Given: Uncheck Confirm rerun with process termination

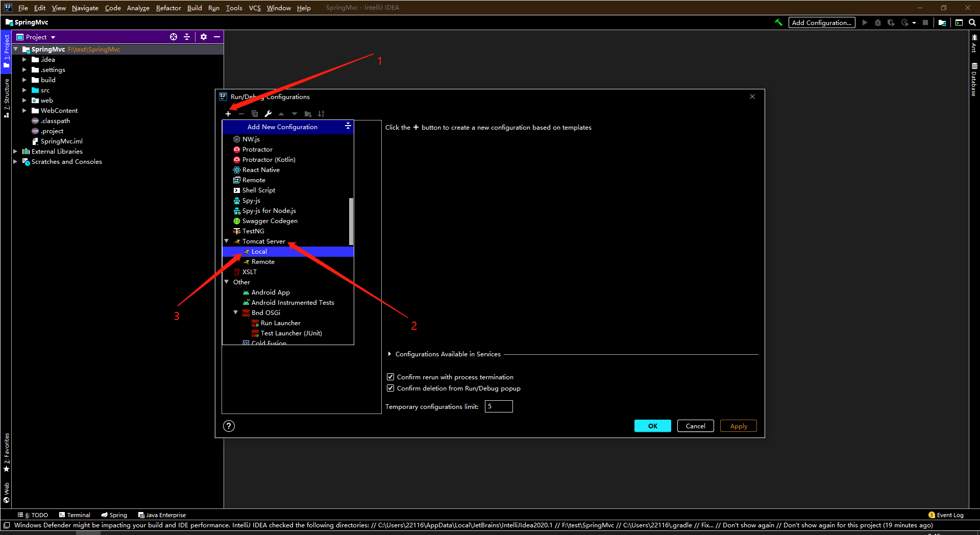Looking at the screenshot, I should (390, 377).
